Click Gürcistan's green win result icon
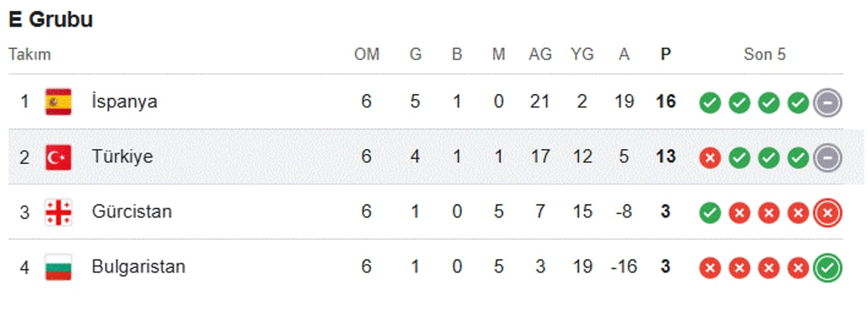 710,213
